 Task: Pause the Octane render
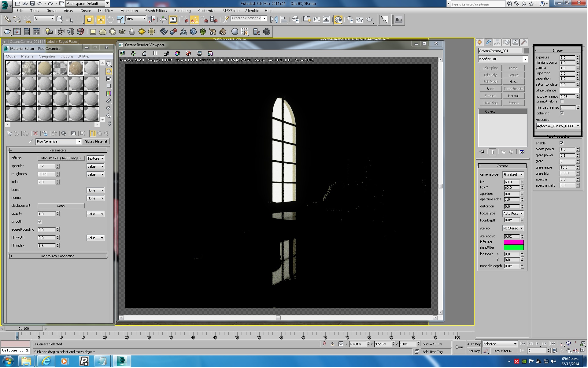pos(155,54)
